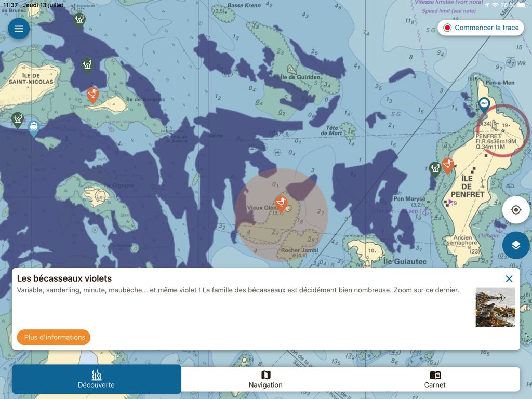Center the map on my location
This screenshot has height=399, width=532.
point(515,210)
